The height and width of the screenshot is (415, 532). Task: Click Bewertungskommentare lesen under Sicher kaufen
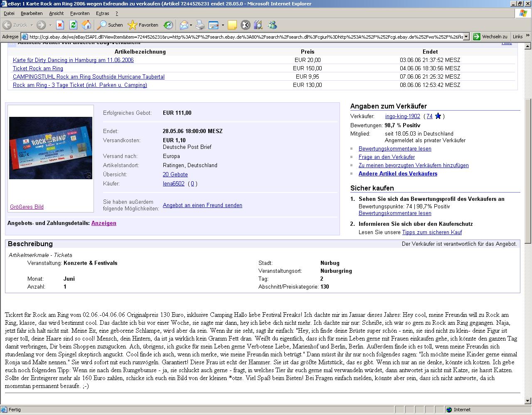tap(395, 213)
